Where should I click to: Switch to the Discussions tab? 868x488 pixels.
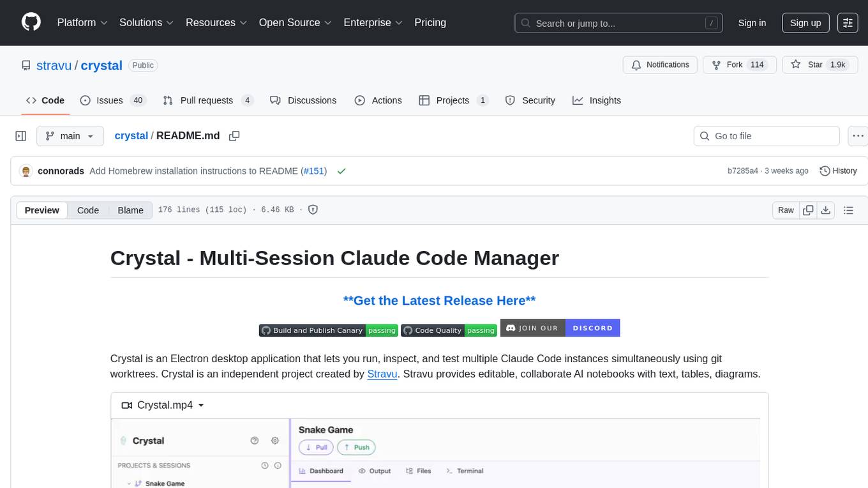(303, 100)
